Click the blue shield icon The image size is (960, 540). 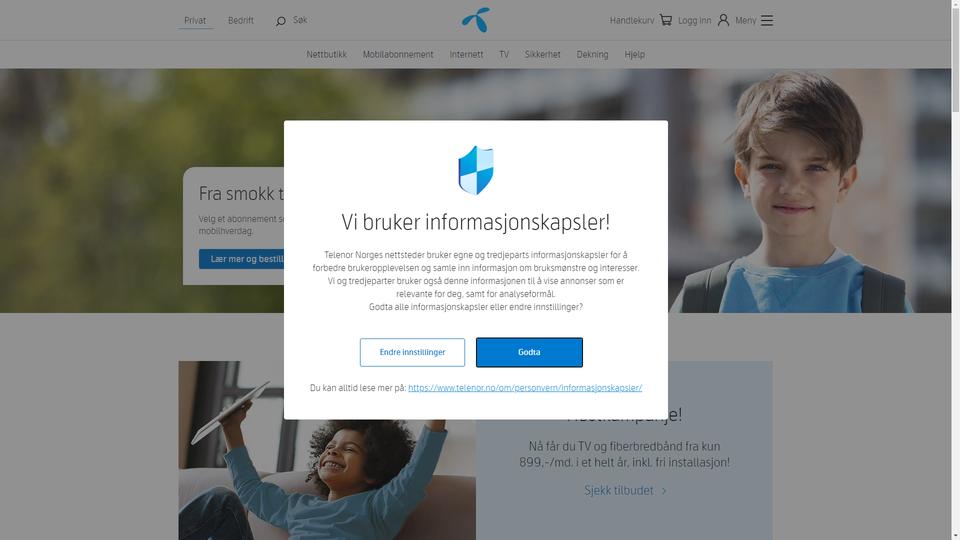pyautogui.click(x=476, y=170)
